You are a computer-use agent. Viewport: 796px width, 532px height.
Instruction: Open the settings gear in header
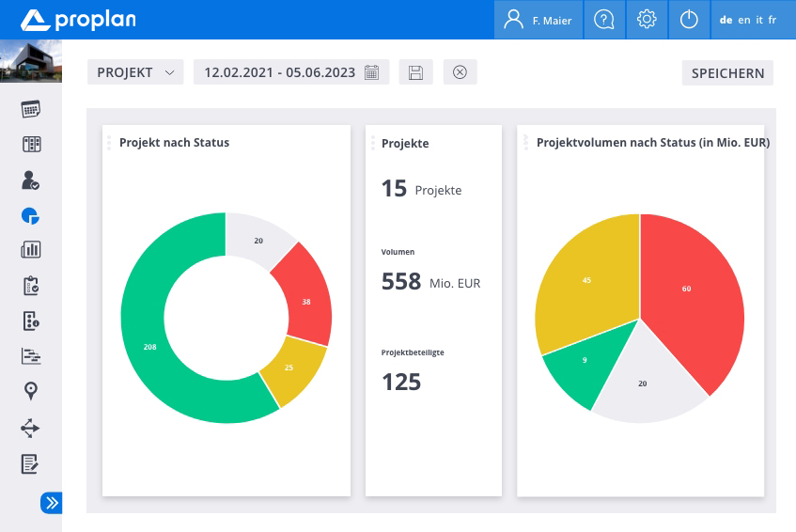point(647,20)
